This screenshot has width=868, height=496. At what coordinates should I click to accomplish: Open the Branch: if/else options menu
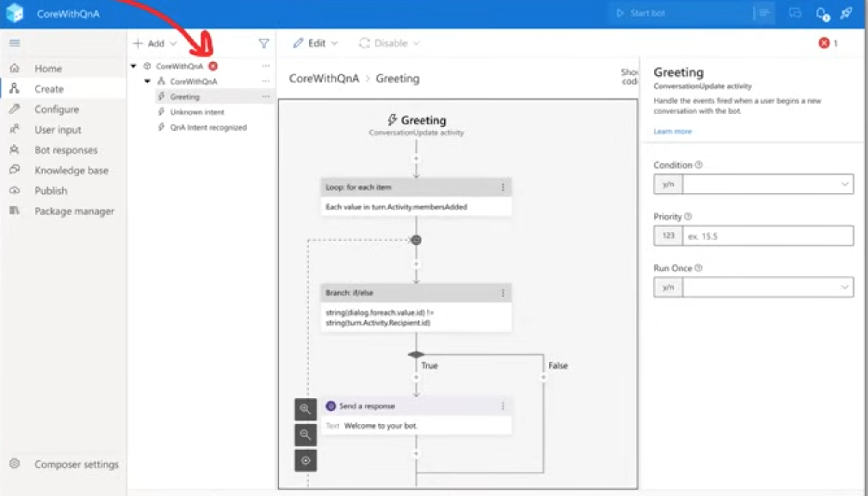[x=503, y=293]
